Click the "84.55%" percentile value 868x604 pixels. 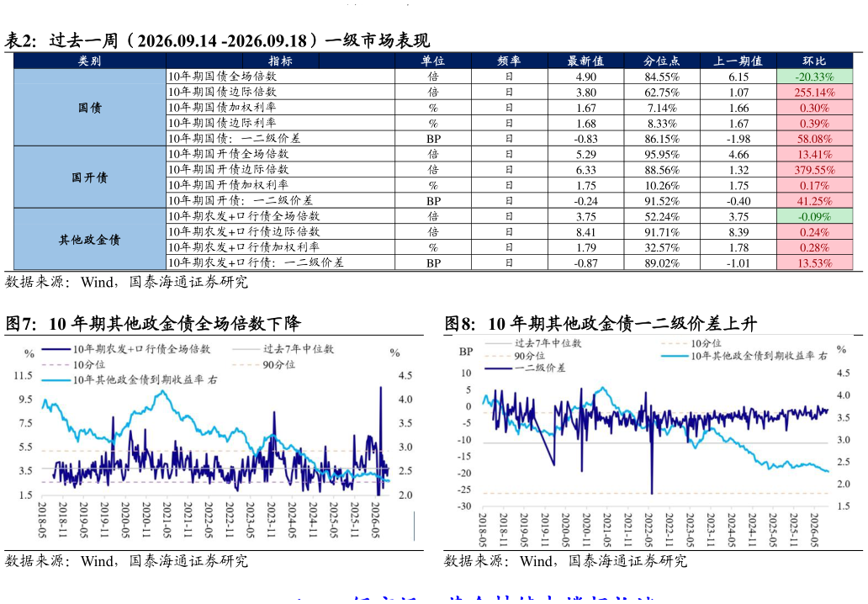pos(662,77)
